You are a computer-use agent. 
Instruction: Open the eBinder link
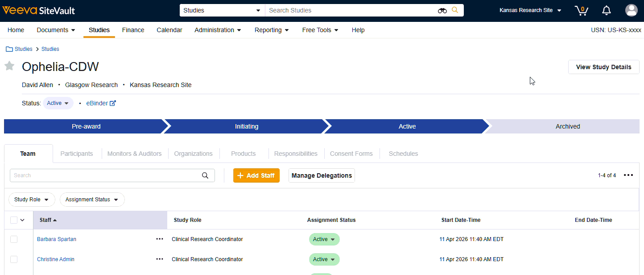point(101,103)
